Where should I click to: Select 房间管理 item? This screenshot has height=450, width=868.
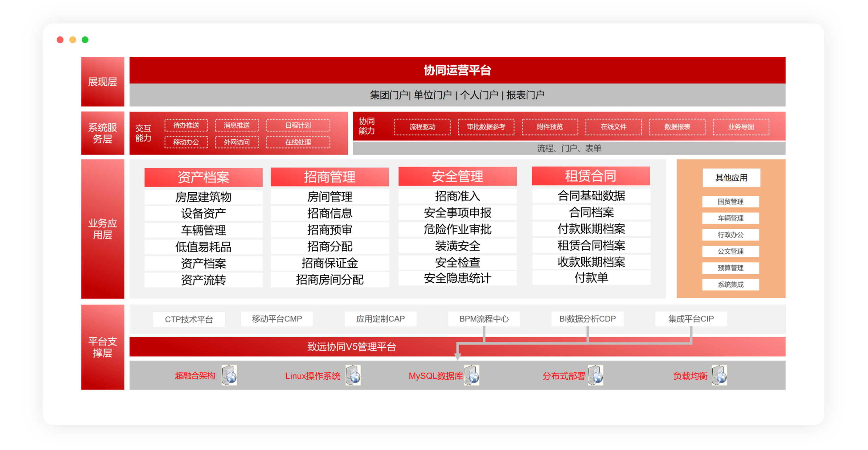tap(330, 197)
